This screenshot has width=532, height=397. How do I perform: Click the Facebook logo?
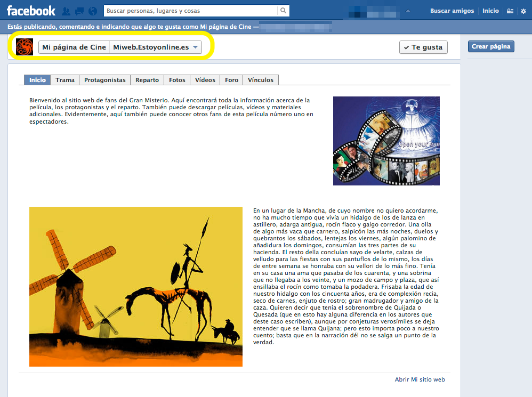31,11
